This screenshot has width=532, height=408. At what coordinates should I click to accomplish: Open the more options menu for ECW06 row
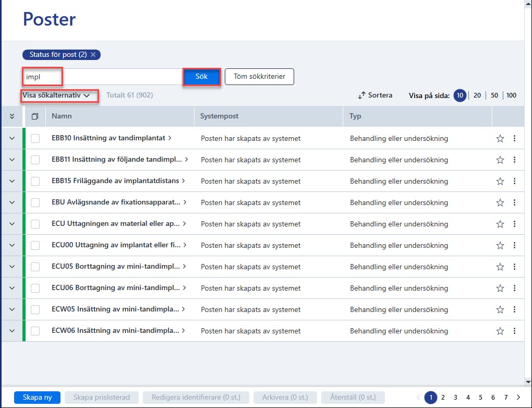[x=514, y=331]
